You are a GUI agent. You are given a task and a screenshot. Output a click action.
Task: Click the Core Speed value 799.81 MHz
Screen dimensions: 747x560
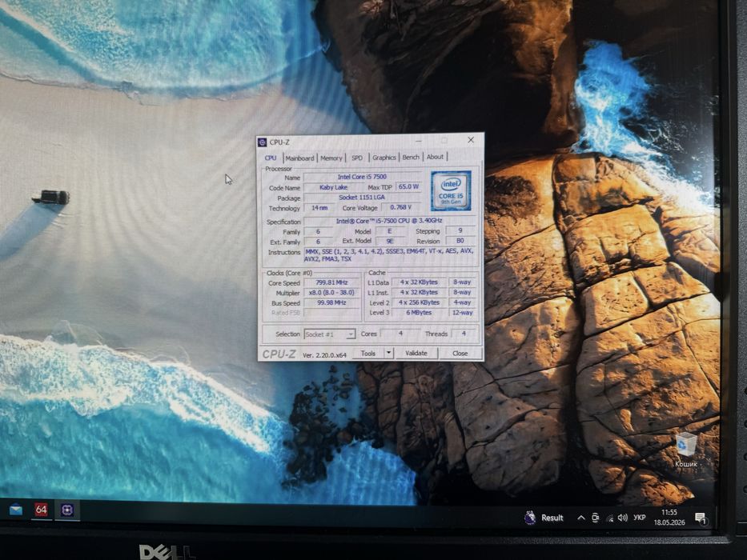click(x=332, y=282)
